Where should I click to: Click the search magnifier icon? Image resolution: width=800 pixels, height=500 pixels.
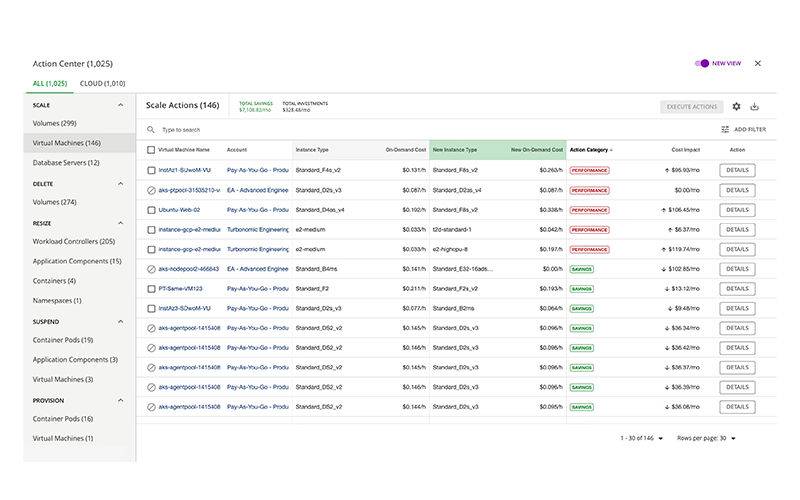click(x=151, y=130)
